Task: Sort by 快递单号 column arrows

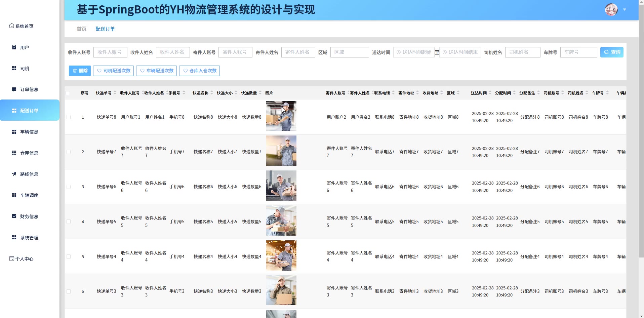Action: pos(115,93)
